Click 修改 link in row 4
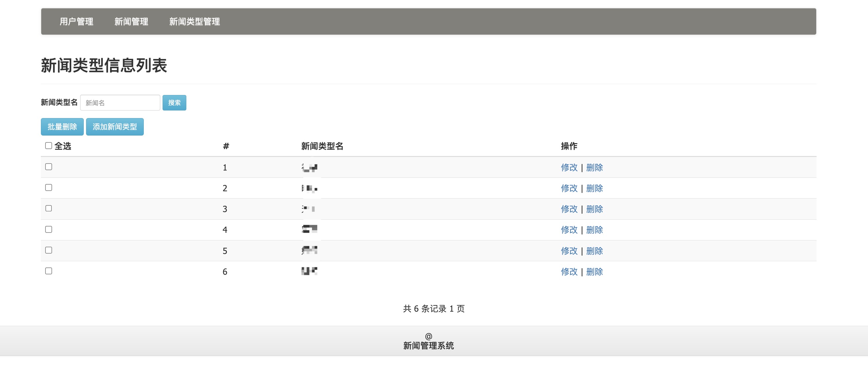 click(569, 230)
